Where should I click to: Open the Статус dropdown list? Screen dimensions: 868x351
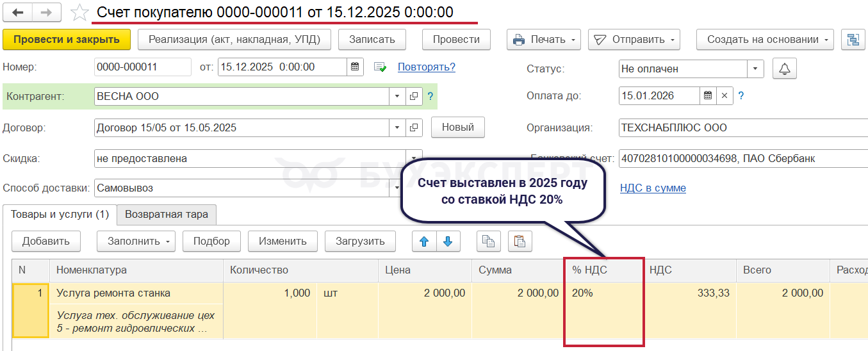coord(756,69)
